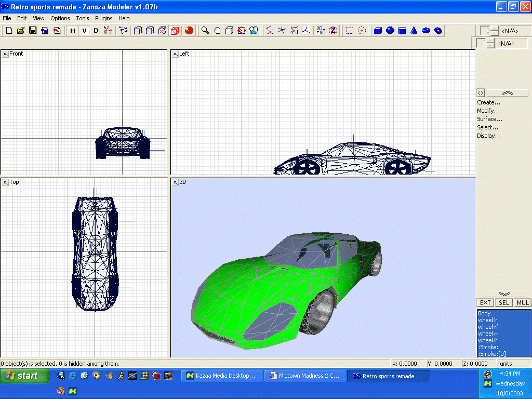Expand the Modify... command group
532x399 pixels.
(x=488, y=111)
